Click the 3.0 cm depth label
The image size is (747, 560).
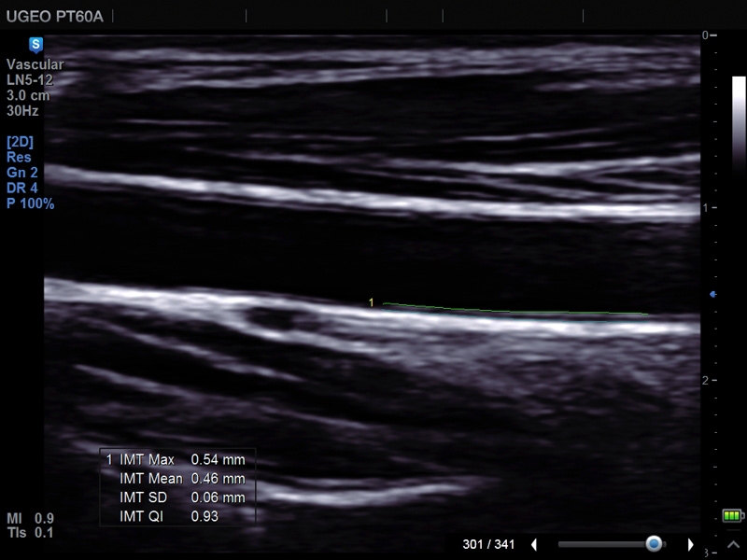pyautogui.click(x=28, y=95)
